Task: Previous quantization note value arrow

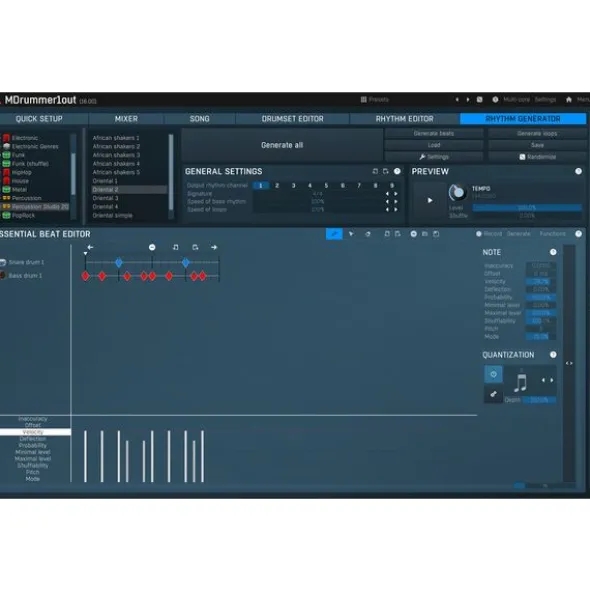Action: 543,380
